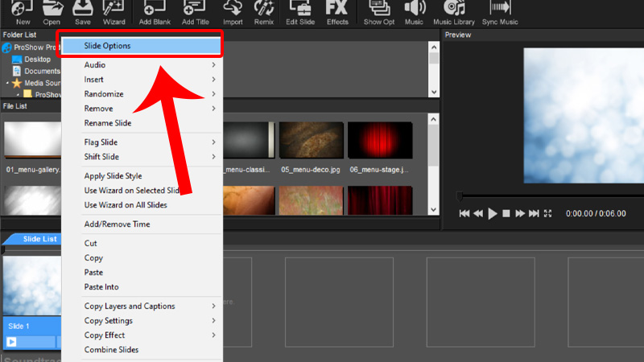Select the ProShow root folder icon
Viewport: 644px width, 362px height.
(7, 47)
